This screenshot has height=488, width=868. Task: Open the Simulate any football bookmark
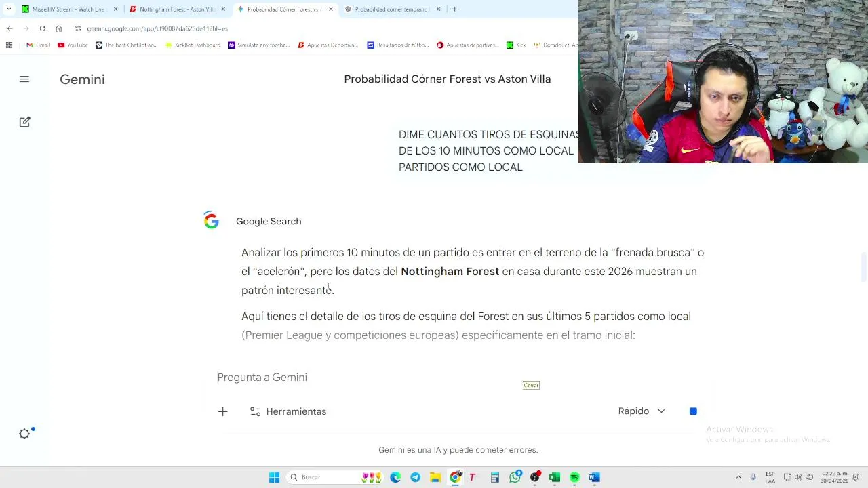(x=258, y=45)
